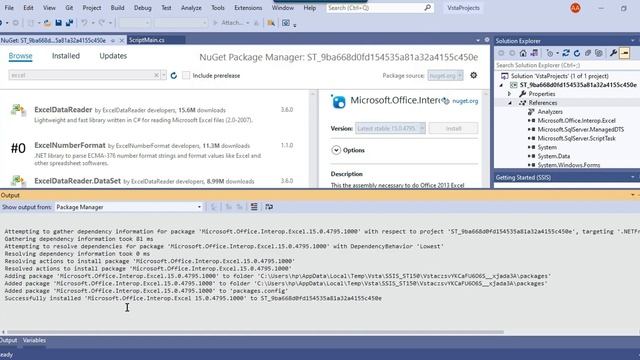Screen dimensions: 640x360
Task: Select the ExcelDataReader.DataSet package
Action: (78, 181)
